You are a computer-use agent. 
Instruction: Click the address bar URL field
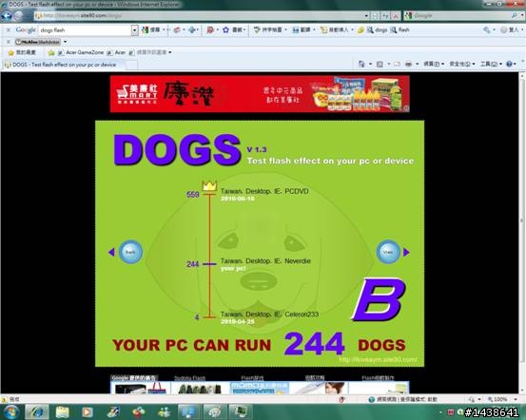(199, 15)
